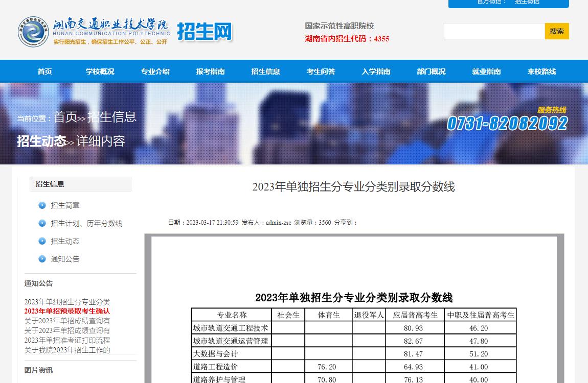Click the 体育生 score cell 76.20
Screen dimensions: 588x383
328,367
